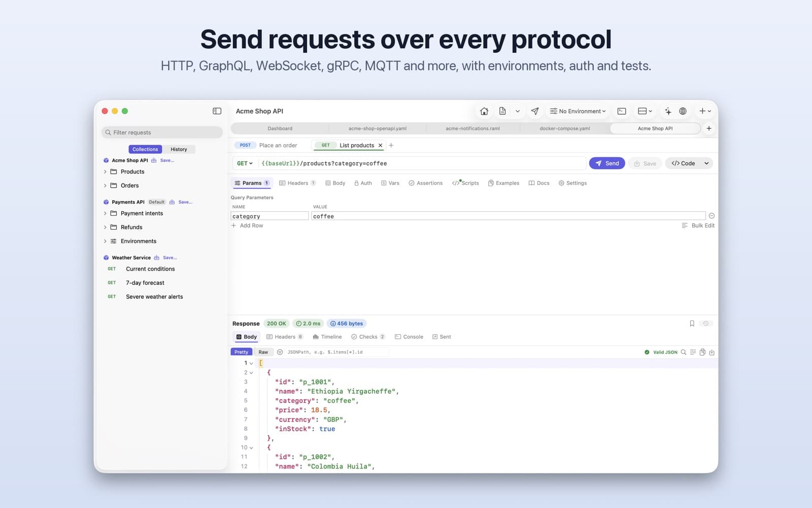The height and width of the screenshot is (508, 812).
Task: Click share icon next to Acme Shop API collection
Action: [x=154, y=161]
